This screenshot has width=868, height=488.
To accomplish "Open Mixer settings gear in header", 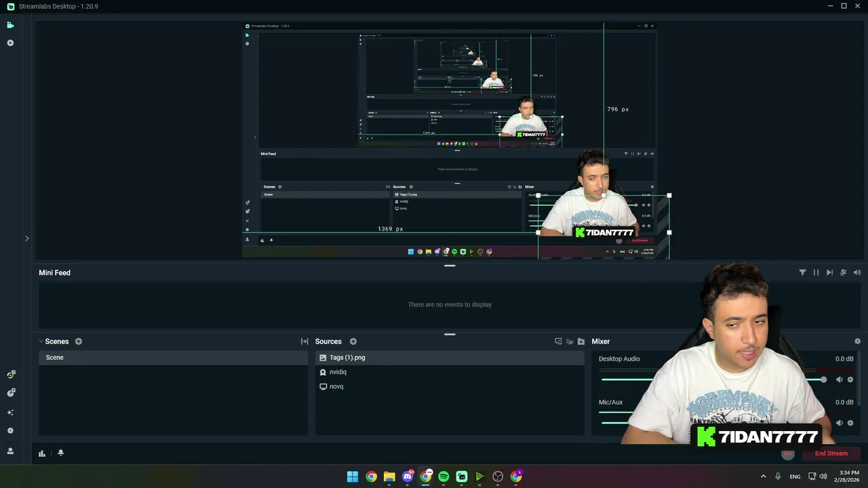I will 857,342.
